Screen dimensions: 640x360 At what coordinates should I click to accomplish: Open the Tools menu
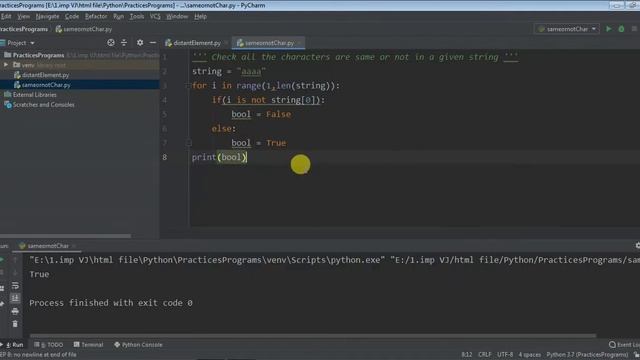point(137,16)
